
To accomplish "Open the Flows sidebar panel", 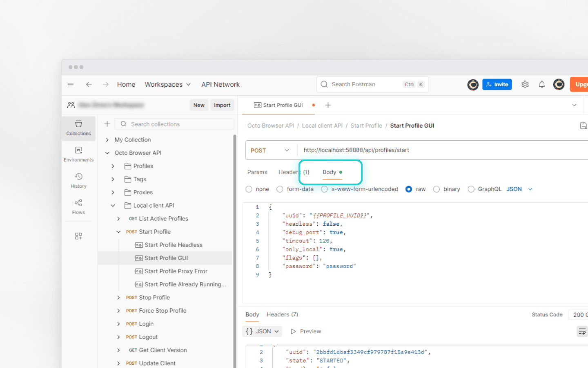I will 78,206.
